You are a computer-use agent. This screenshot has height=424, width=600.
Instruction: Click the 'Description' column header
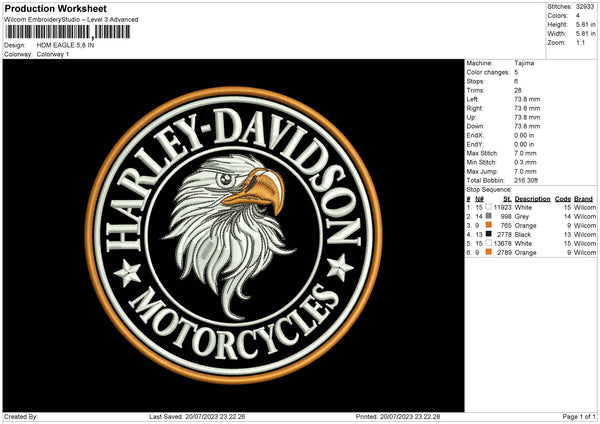[532, 199]
